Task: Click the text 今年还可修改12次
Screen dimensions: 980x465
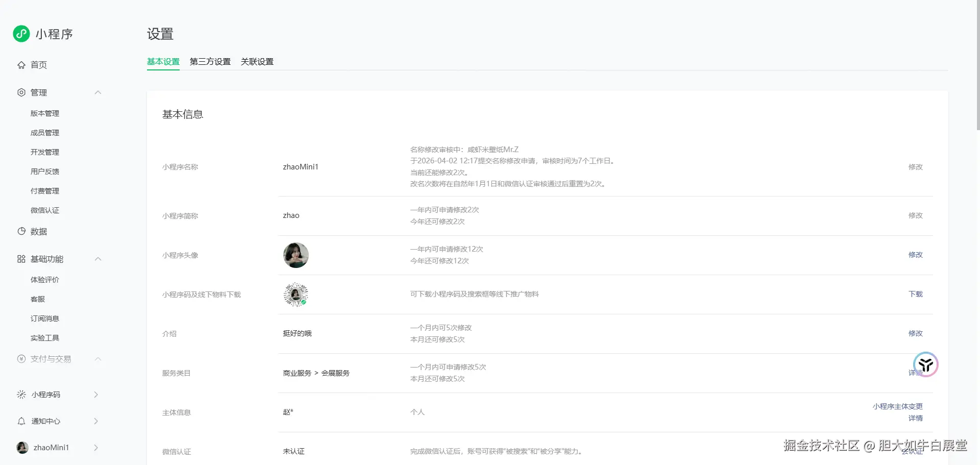Action: [439, 261]
